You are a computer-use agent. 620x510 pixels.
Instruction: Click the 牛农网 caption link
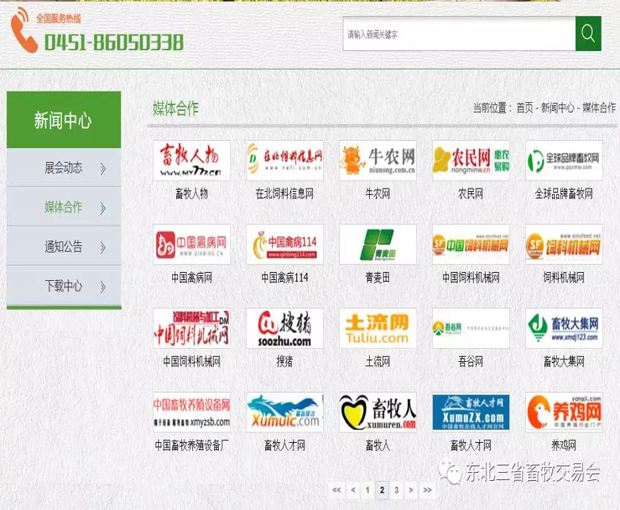coord(378,194)
